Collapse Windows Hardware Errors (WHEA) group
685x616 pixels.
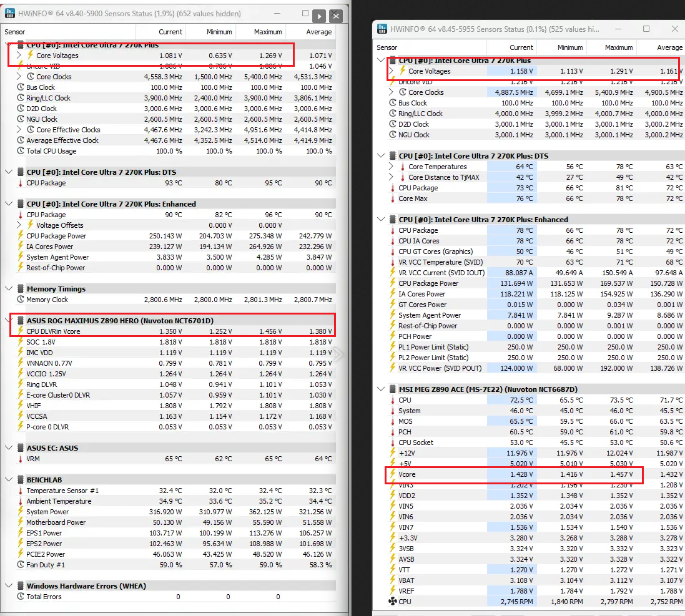(x=8, y=586)
